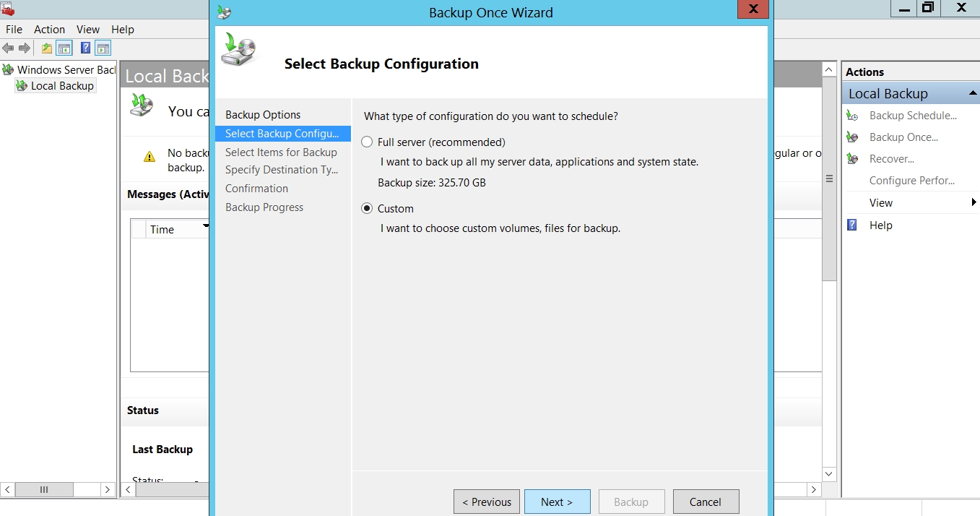Go back with the < Previous button
Screen dimensions: 980x516
pyautogui.click(x=487, y=502)
